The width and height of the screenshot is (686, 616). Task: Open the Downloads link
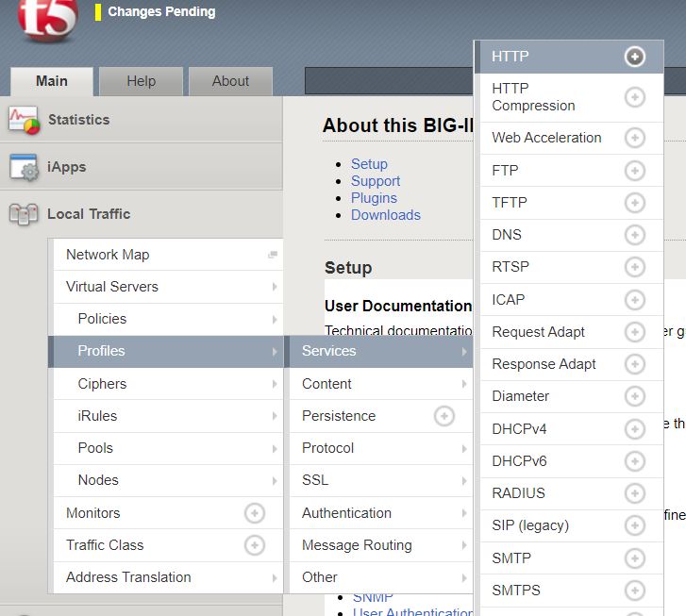point(385,215)
